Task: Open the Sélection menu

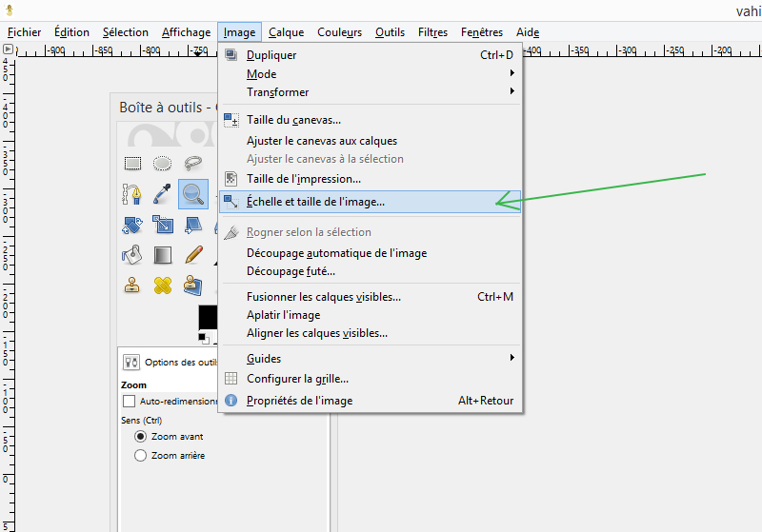Action: click(126, 32)
